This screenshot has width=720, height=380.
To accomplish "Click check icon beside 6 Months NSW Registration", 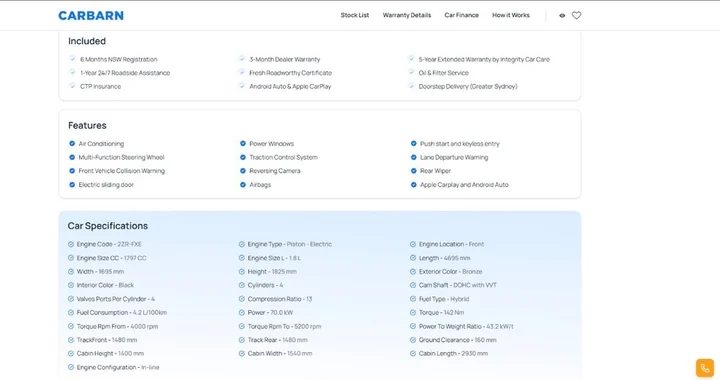I will [72, 58].
